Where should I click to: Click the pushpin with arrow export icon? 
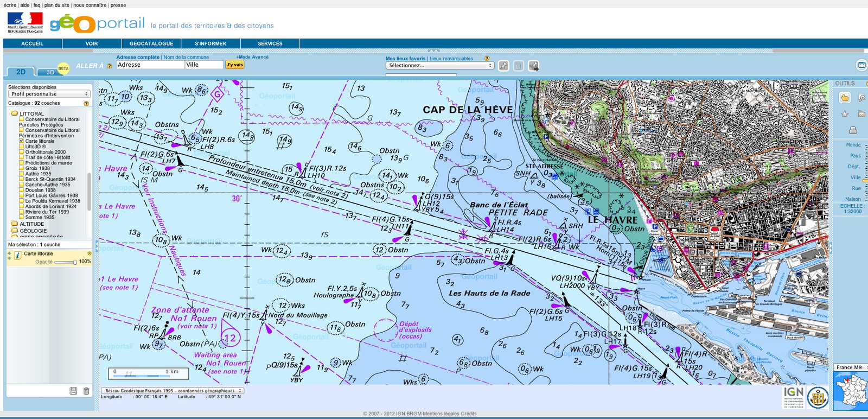(x=534, y=66)
